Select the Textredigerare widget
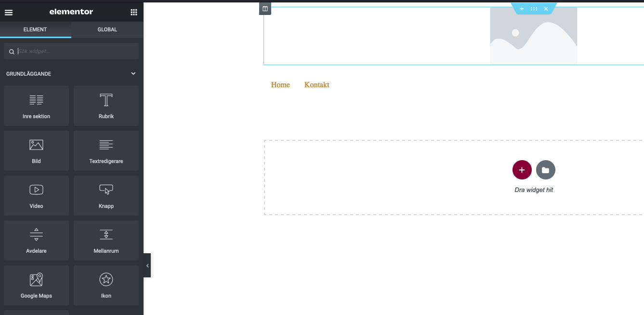The image size is (644, 315). point(106,151)
